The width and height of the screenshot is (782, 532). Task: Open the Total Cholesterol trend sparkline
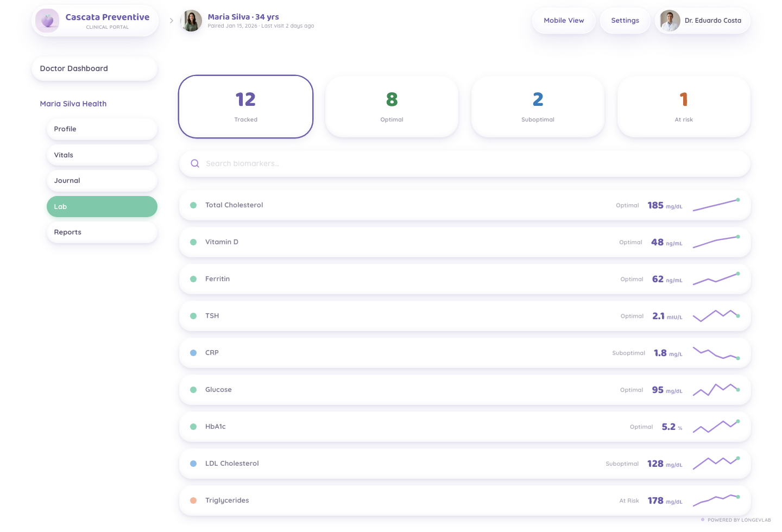pyautogui.click(x=716, y=205)
